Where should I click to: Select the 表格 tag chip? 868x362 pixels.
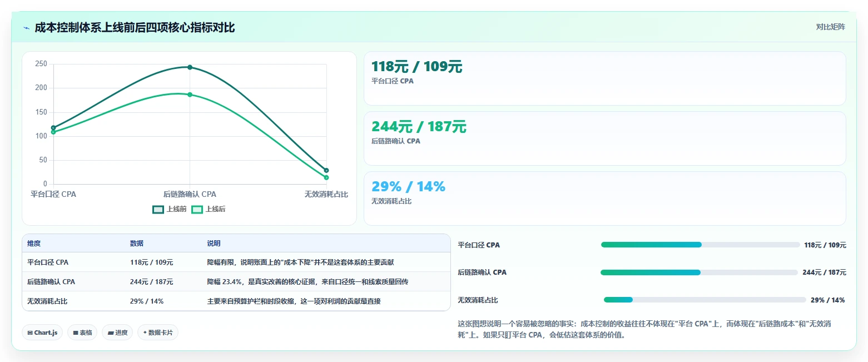[82, 333]
